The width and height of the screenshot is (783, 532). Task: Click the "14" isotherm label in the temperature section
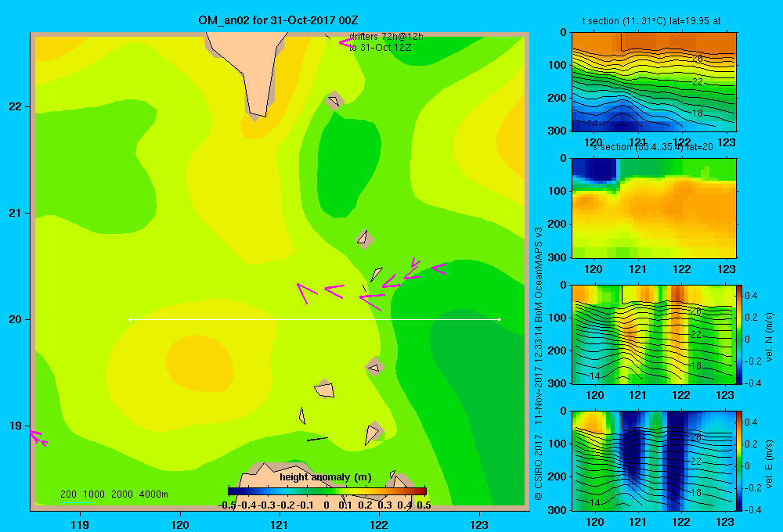pyautogui.click(x=592, y=124)
